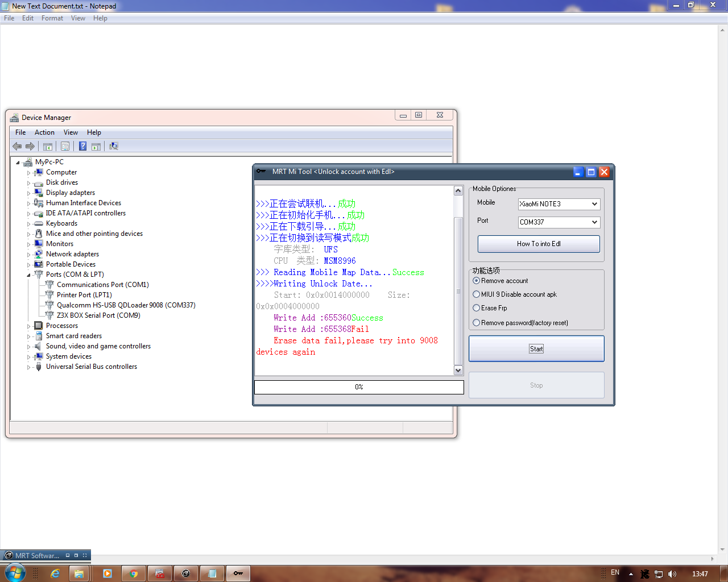Viewport: 728px width, 582px height.
Task: Open the View menu in Device Manager
Action: point(71,132)
